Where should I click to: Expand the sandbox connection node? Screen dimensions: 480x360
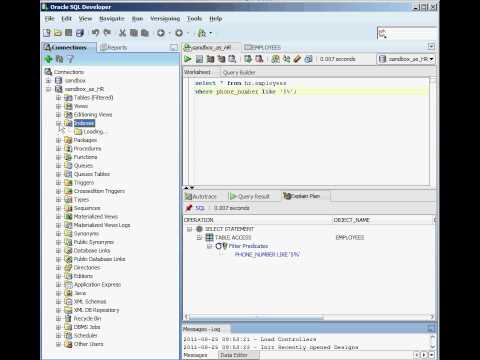pos(48,81)
